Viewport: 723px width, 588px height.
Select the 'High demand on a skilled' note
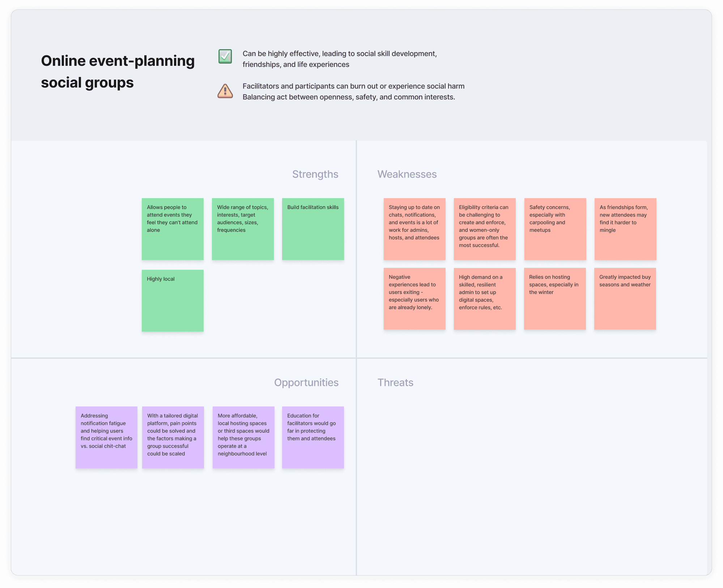coord(485,299)
